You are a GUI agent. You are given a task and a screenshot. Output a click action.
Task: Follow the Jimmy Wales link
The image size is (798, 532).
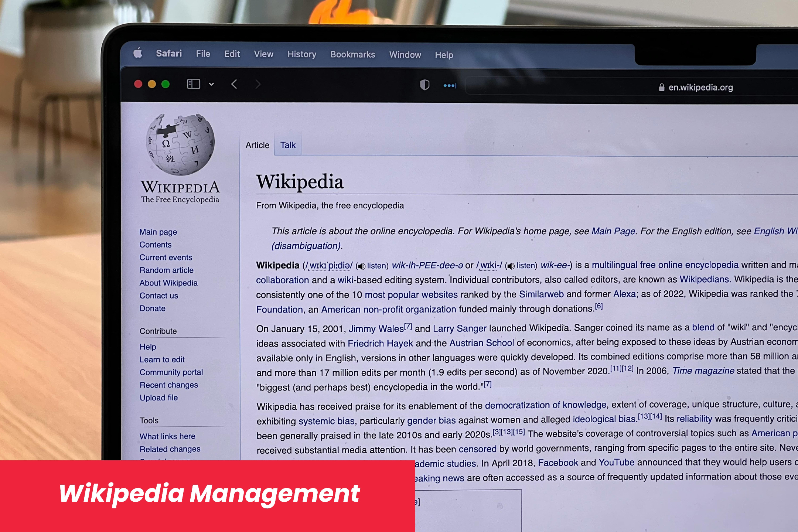376,328
